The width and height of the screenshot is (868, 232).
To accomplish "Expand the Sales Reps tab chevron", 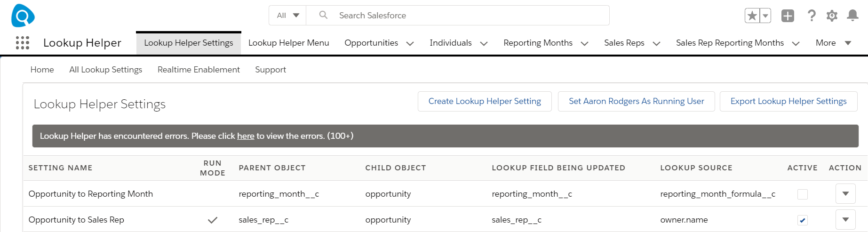I will click(x=657, y=43).
